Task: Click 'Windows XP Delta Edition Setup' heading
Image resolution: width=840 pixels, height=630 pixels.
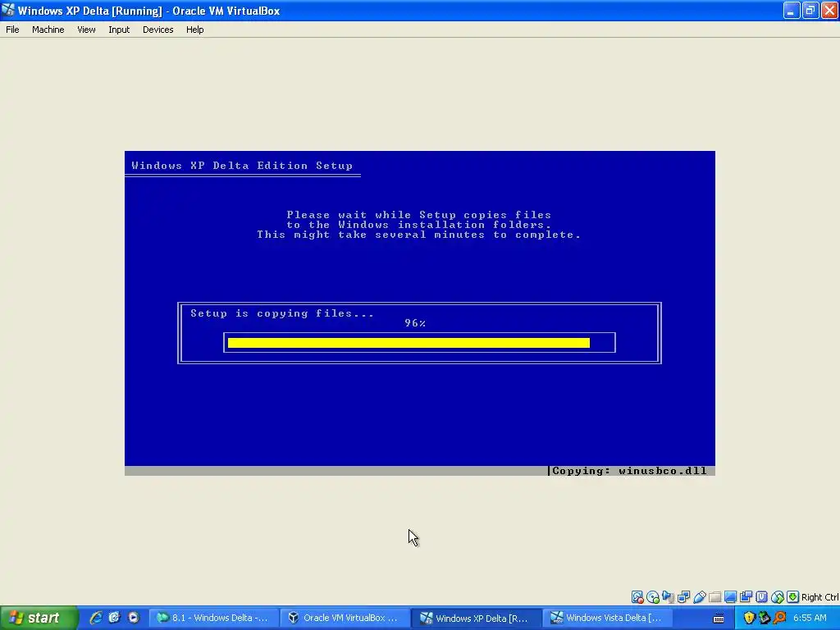Action: point(242,166)
